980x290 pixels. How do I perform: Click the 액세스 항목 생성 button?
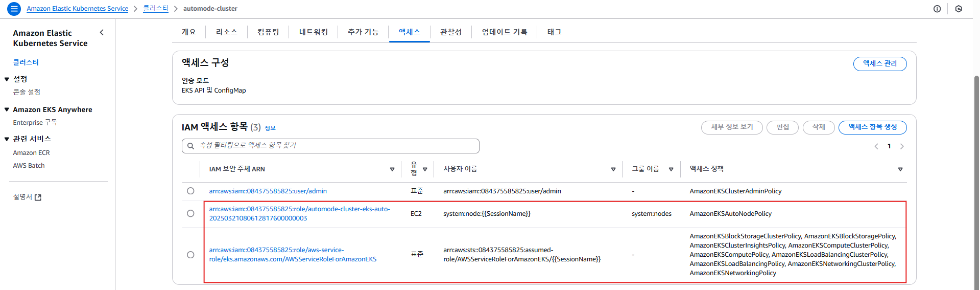click(873, 127)
